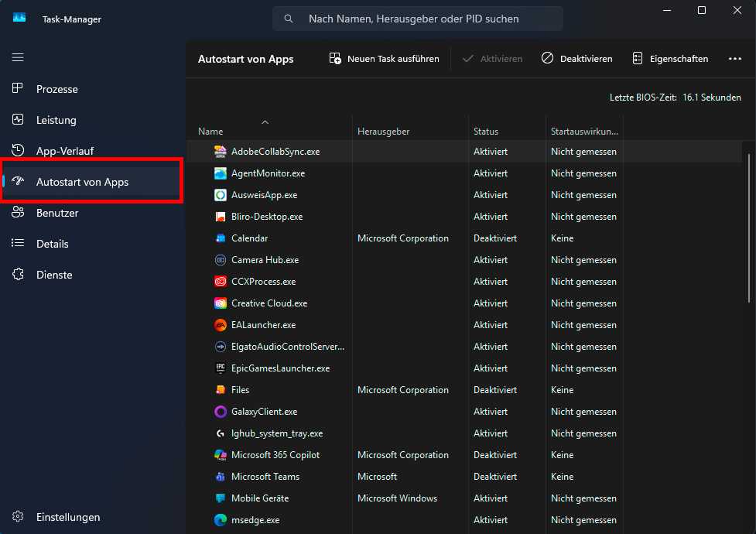Click the Mobile Geräte icon
The width and height of the screenshot is (756, 534).
(x=221, y=498)
